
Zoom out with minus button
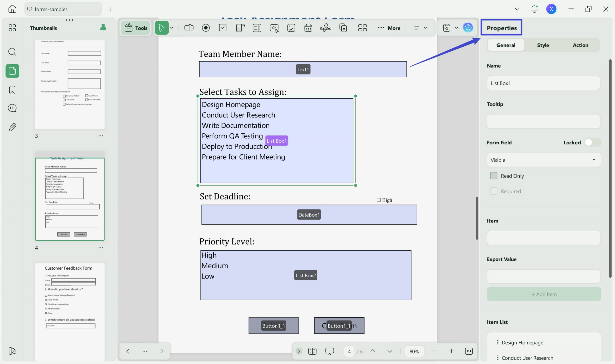(434, 351)
